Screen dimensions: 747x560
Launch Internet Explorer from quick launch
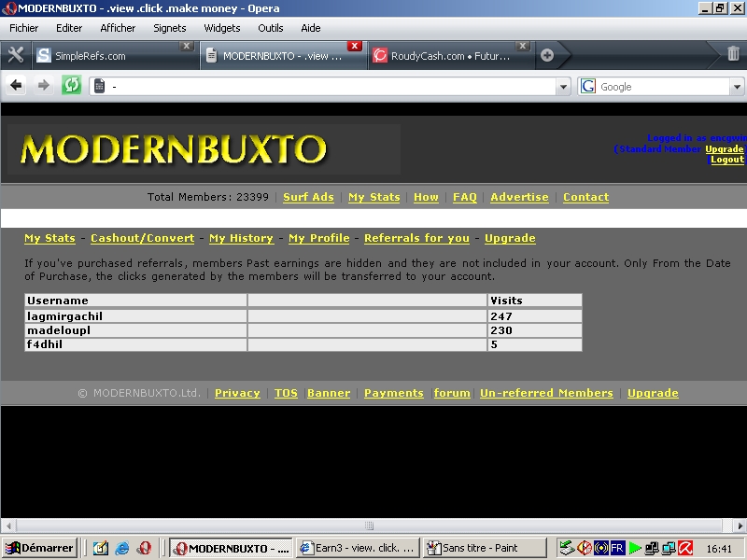(122, 548)
